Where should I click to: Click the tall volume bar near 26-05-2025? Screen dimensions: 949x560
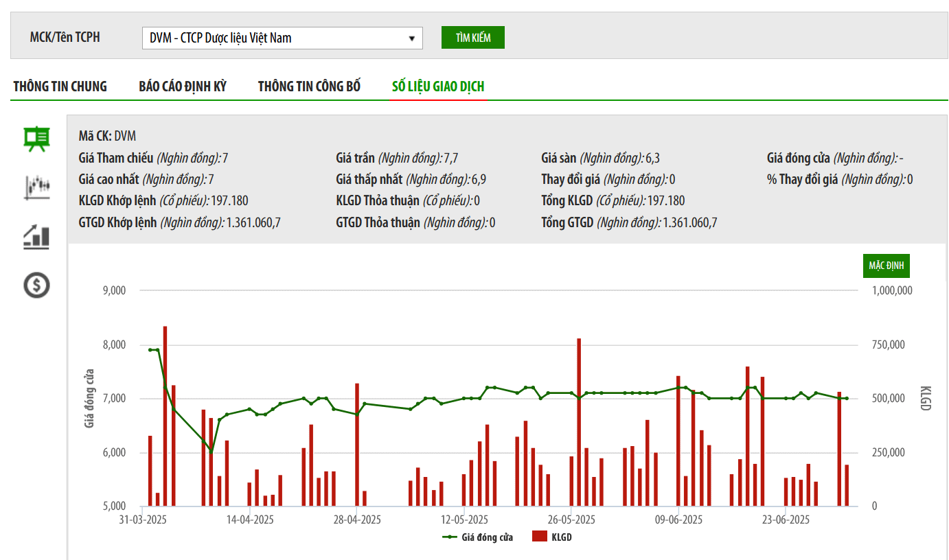pyautogui.click(x=579, y=422)
